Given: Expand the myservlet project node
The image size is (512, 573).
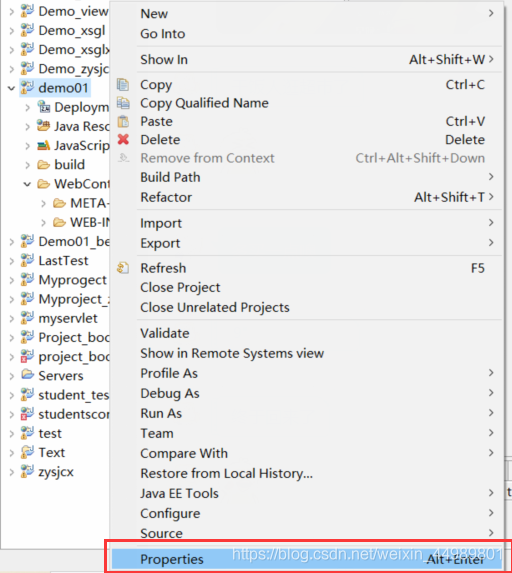Looking at the screenshot, I should (12, 318).
